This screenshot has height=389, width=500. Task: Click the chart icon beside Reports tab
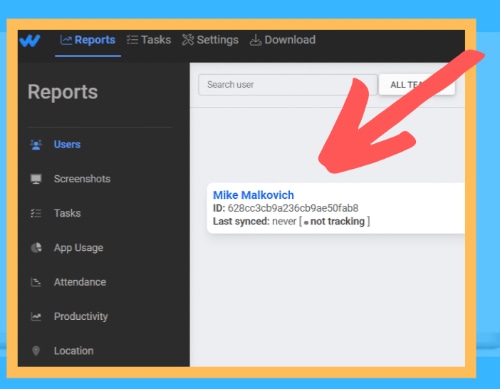(x=66, y=40)
